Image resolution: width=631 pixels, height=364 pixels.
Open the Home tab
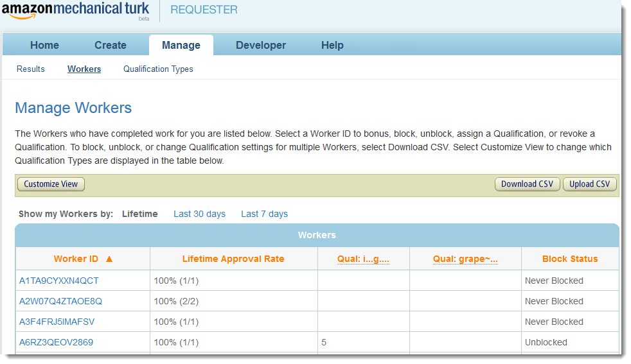click(x=44, y=45)
